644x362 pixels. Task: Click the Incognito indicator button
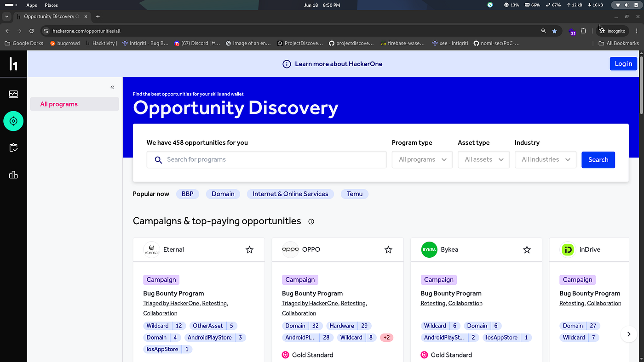612,31
